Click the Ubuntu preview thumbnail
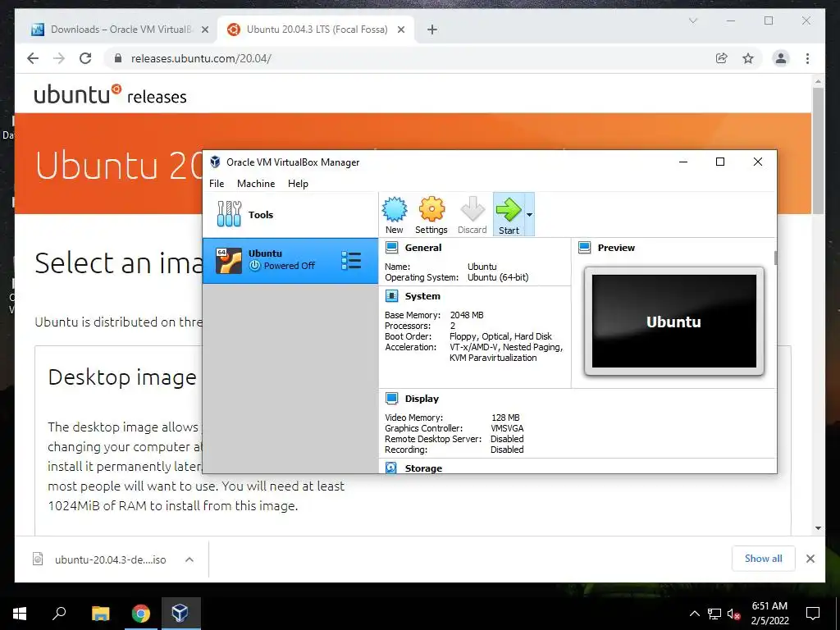Viewport: 840px width, 630px height. 674,321
